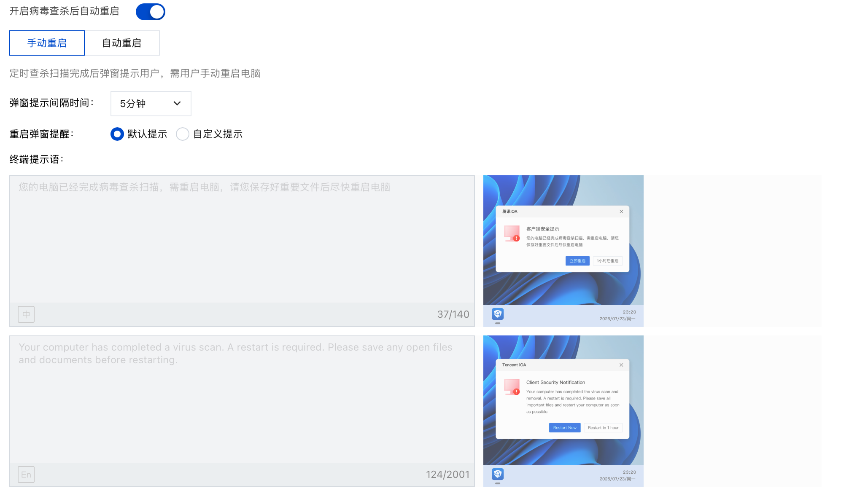841x504 pixels.
Task: Click the X icon on 腾讯iOA preview dialog
Action: 621,212
